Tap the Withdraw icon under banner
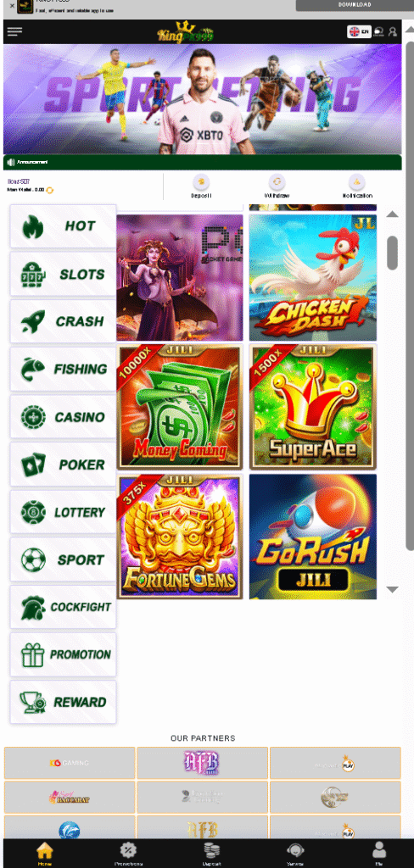Image resolution: width=414 pixels, height=868 pixels. (x=277, y=182)
